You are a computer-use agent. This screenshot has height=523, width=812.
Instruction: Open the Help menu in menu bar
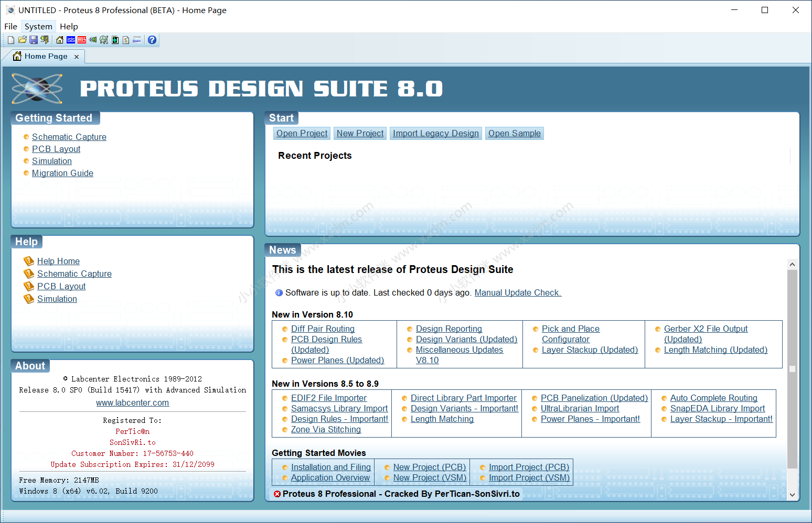(x=69, y=26)
